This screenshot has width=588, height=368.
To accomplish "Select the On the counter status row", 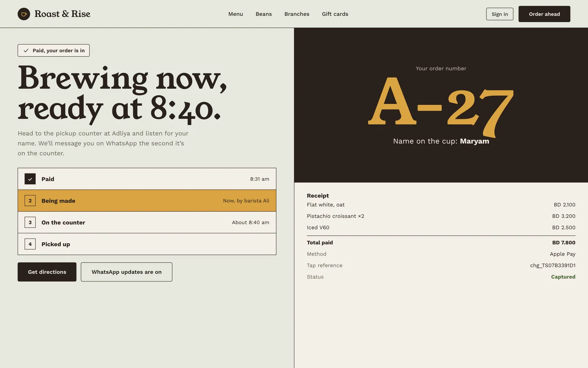I will (x=147, y=222).
